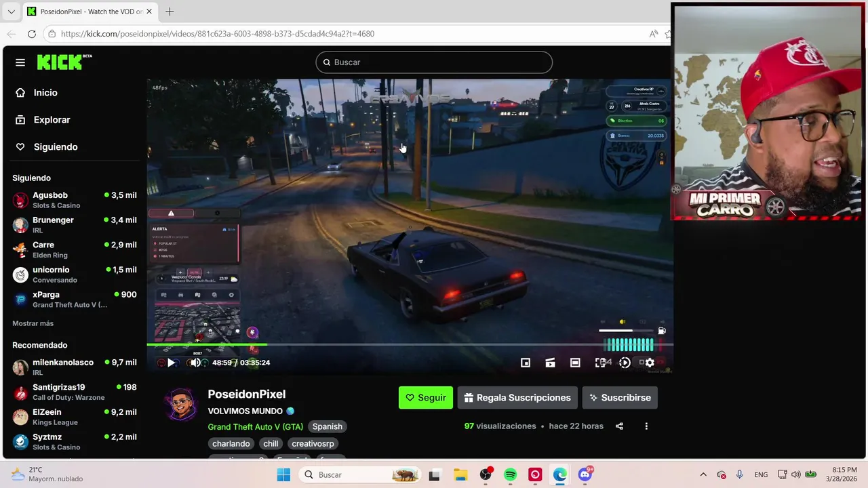Reload the page

32,34
